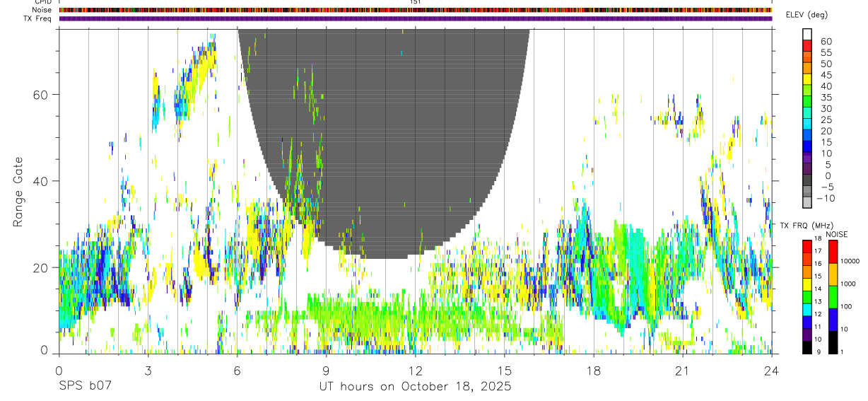Select the black swatch in TX FRQ scale
868x401 pixels.
point(807,347)
